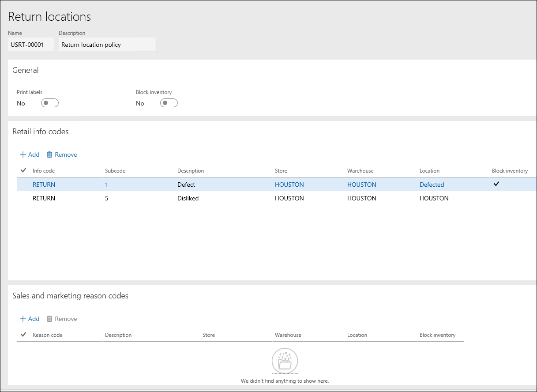Click the trash Remove icon under Retail info codes
Screen dimensions: 537x392
[49, 155]
